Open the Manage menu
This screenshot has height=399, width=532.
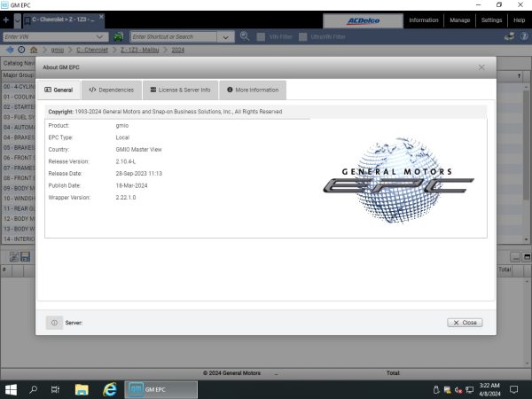point(459,20)
